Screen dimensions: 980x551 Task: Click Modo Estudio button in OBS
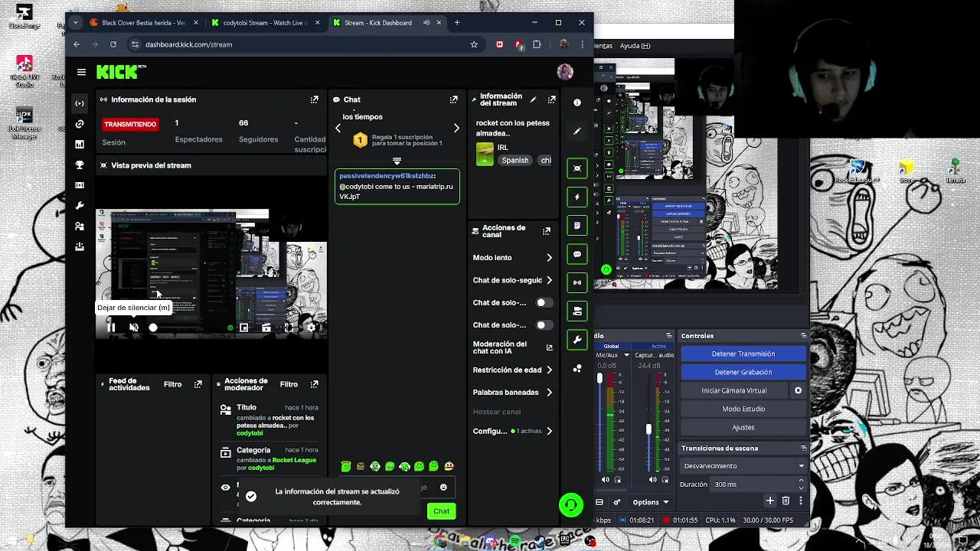pyautogui.click(x=743, y=409)
